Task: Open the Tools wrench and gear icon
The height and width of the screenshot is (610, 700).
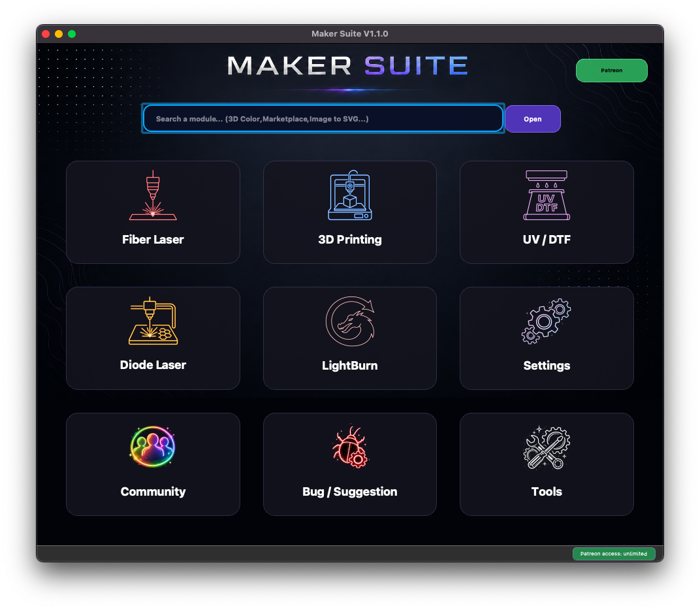Action: point(547,447)
